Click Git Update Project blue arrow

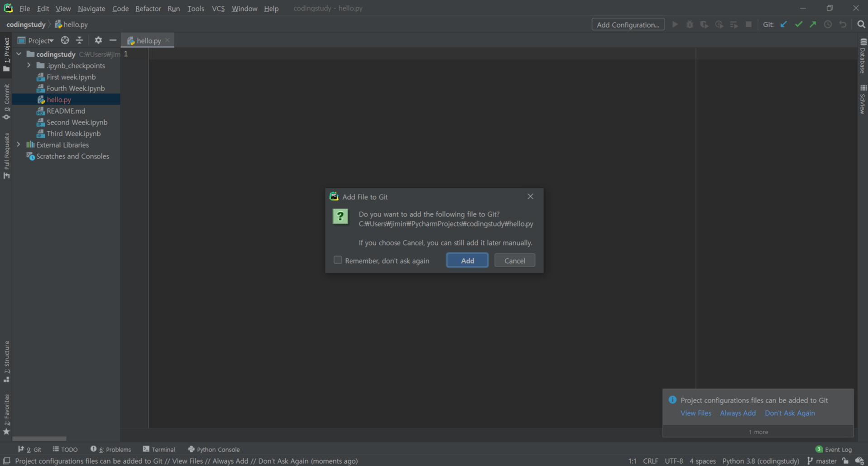784,24
